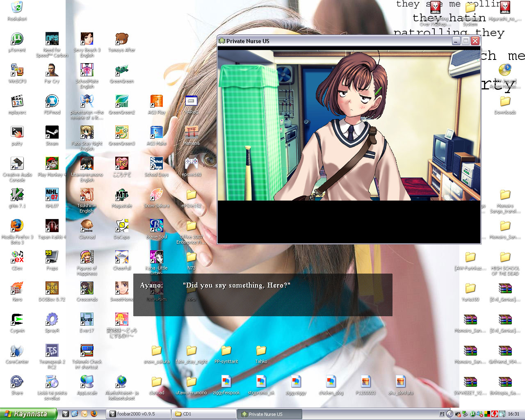
Task: Click the School Days icon
Action: [x=157, y=164]
